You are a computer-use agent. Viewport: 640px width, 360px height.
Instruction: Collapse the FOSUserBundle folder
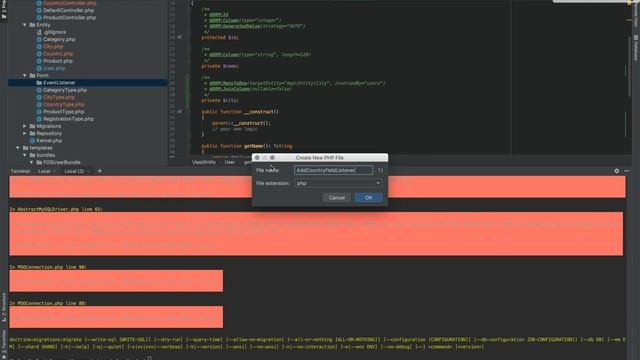tap(31, 162)
